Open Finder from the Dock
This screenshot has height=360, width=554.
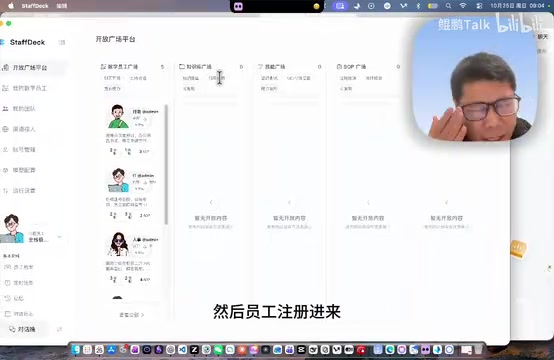[x=76, y=350]
